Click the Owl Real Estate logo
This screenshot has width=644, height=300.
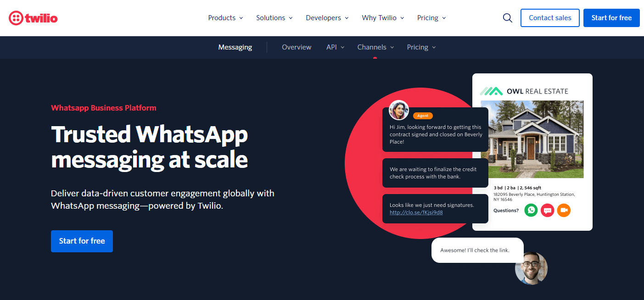click(x=524, y=91)
